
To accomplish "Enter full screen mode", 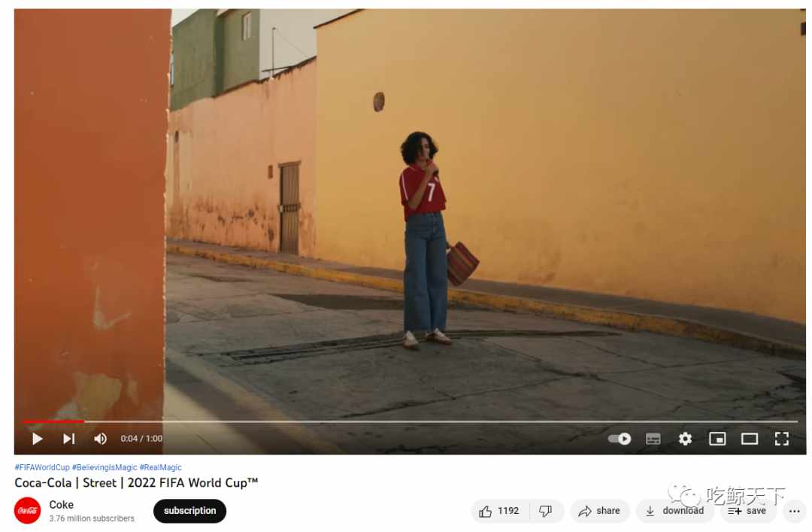I will point(781,439).
